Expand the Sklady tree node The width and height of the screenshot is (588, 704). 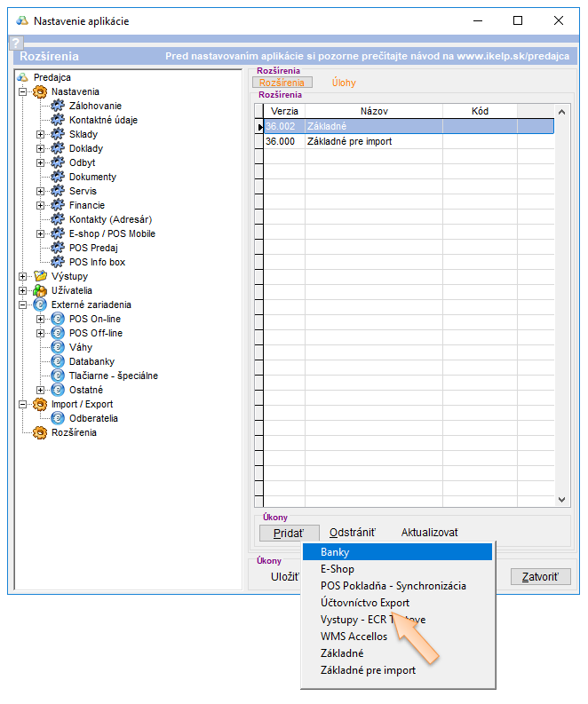41,134
